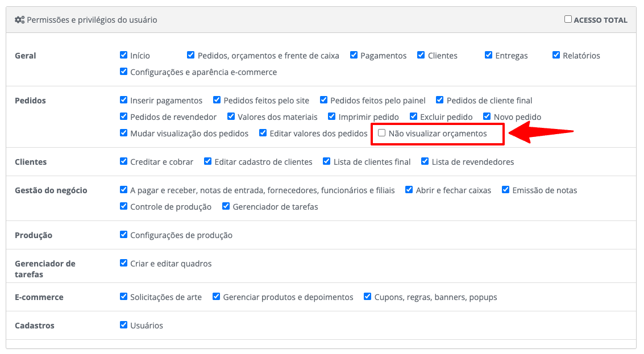Uncheck Abrir e fechar caixas

point(409,190)
